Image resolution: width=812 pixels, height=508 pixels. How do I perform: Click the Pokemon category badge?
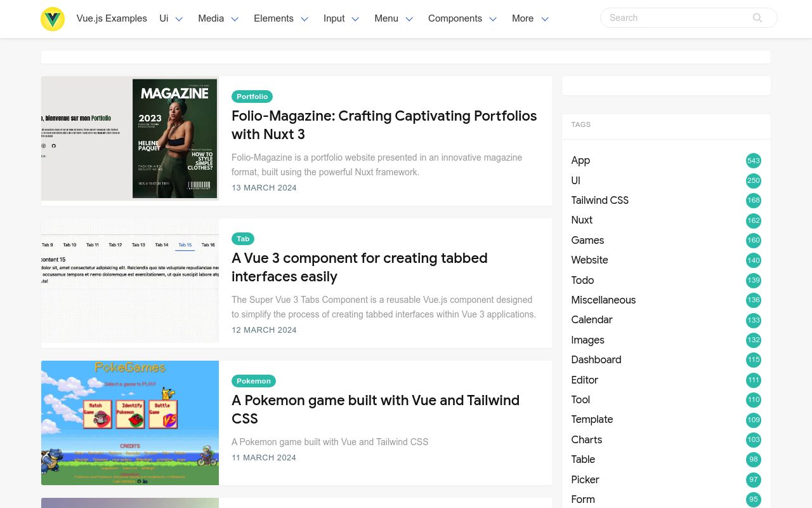[254, 381]
